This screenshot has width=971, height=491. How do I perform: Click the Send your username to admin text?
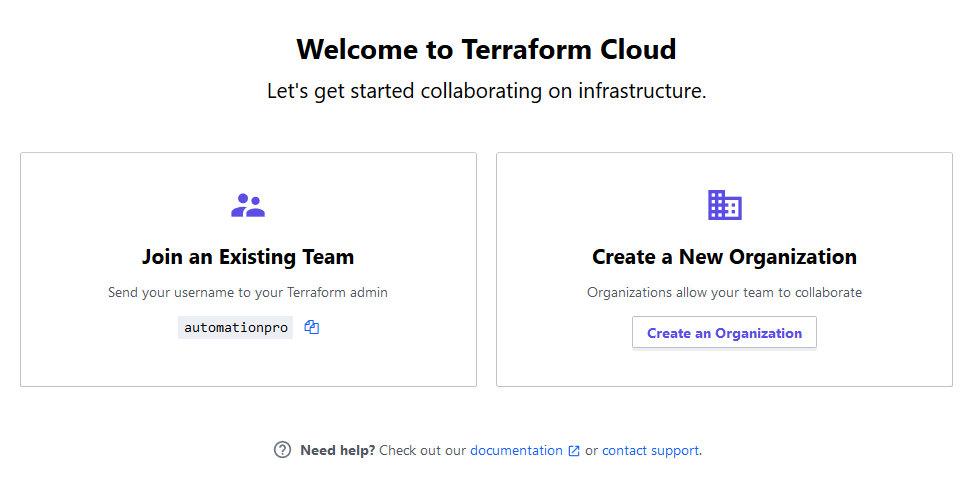click(x=248, y=292)
